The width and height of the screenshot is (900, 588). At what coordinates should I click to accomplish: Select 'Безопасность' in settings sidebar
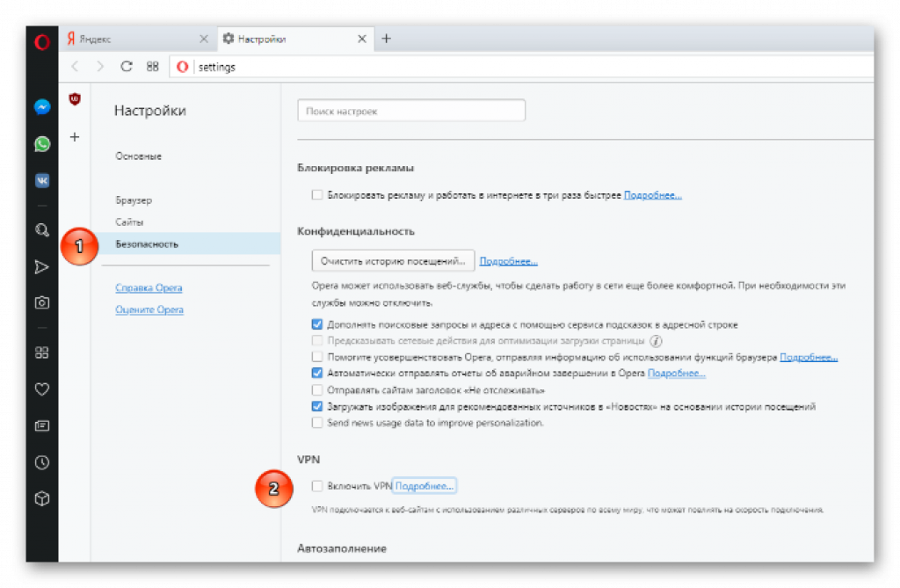click(147, 244)
